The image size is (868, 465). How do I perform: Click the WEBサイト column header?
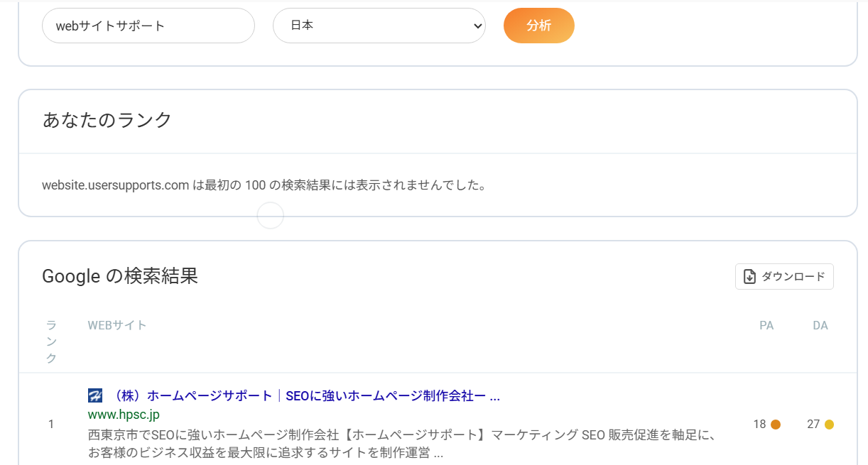(117, 326)
